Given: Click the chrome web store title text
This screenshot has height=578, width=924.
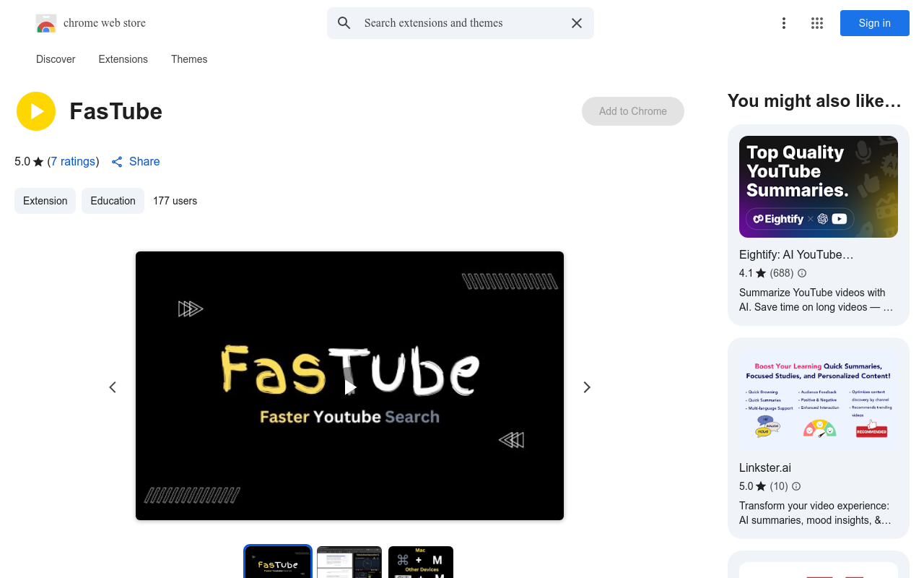Looking at the screenshot, I should [105, 23].
